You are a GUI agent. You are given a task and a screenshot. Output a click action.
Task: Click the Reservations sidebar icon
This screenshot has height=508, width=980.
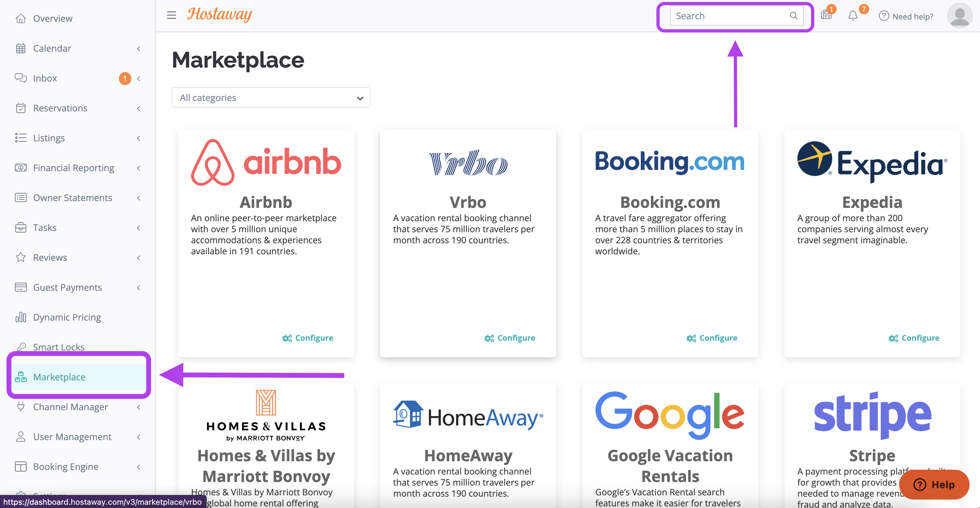20,108
